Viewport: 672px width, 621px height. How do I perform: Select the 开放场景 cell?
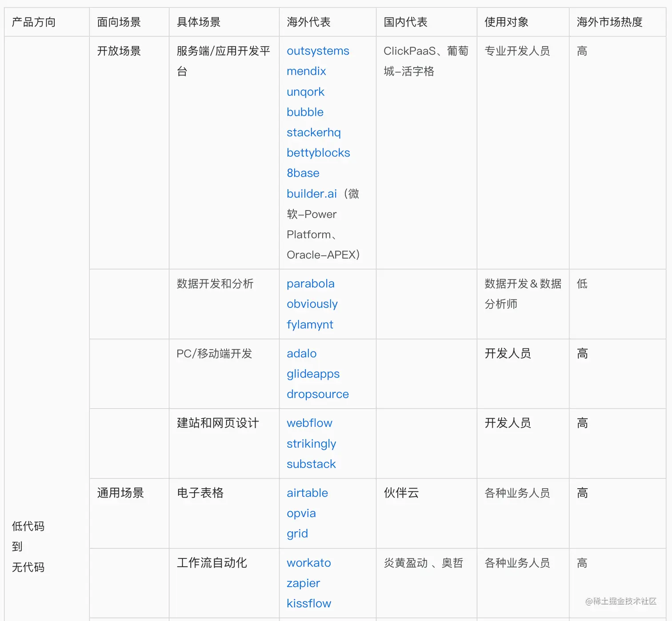(129, 153)
